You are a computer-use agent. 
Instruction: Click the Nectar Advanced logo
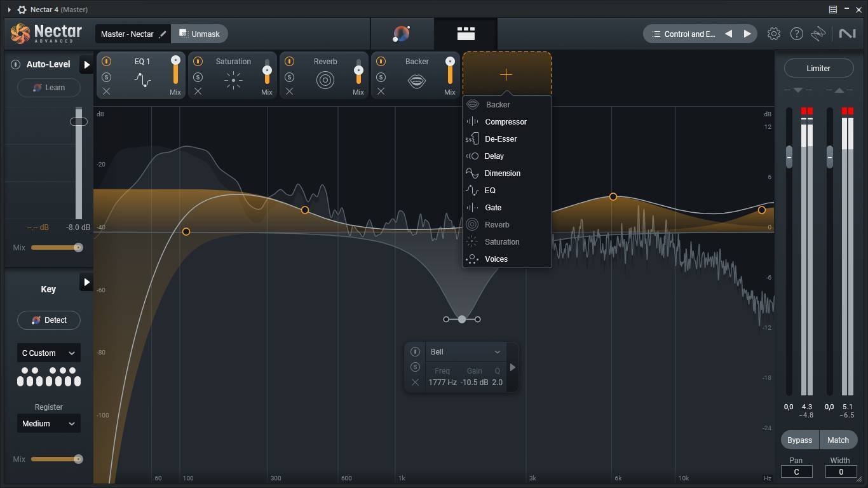click(46, 33)
